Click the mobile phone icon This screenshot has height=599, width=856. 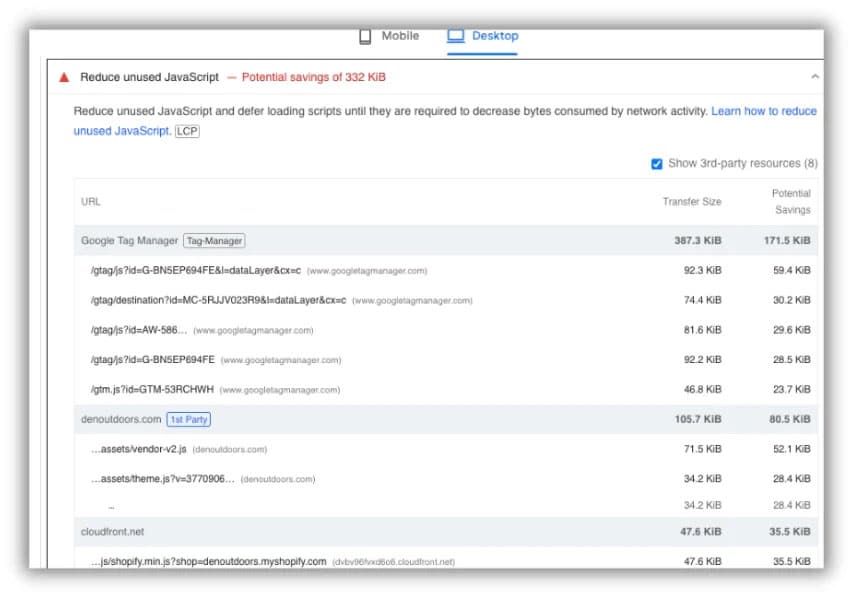pos(365,36)
